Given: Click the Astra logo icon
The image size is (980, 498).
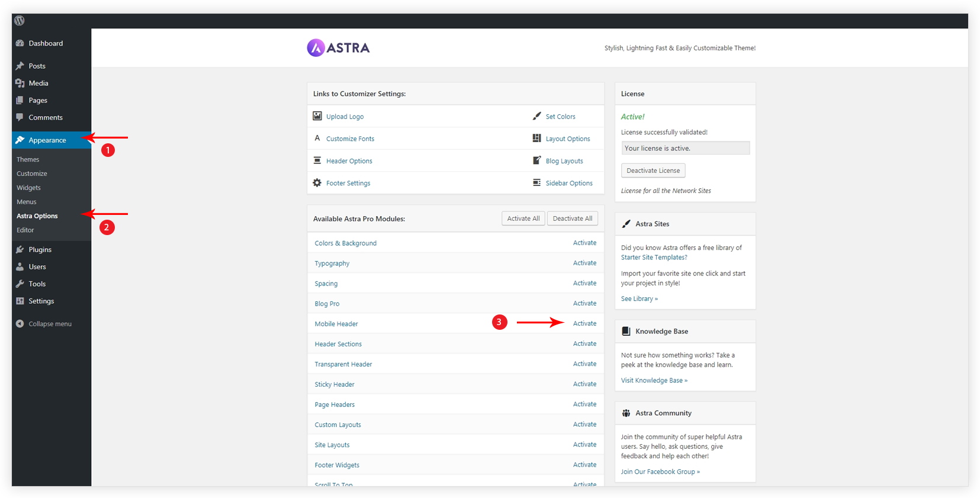Looking at the screenshot, I should click(316, 48).
